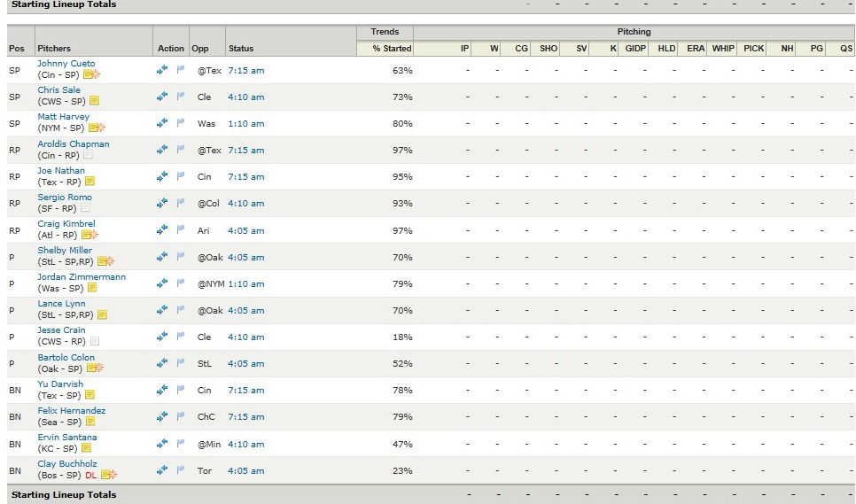Click the 18% started value for Jesse Crain
Screen dimensions: 856x504
pos(402,337)
